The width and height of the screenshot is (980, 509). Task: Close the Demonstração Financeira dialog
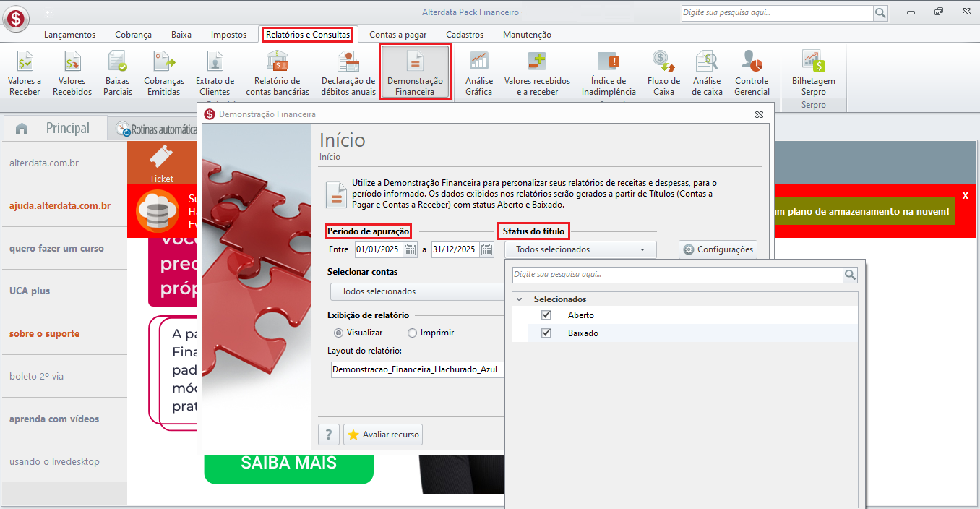(x=760, y=114)
